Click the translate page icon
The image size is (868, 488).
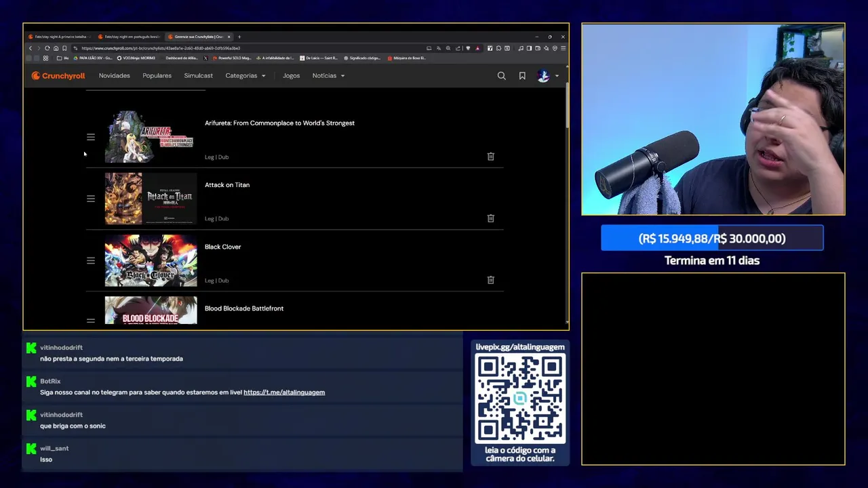(x=439, y=48)
